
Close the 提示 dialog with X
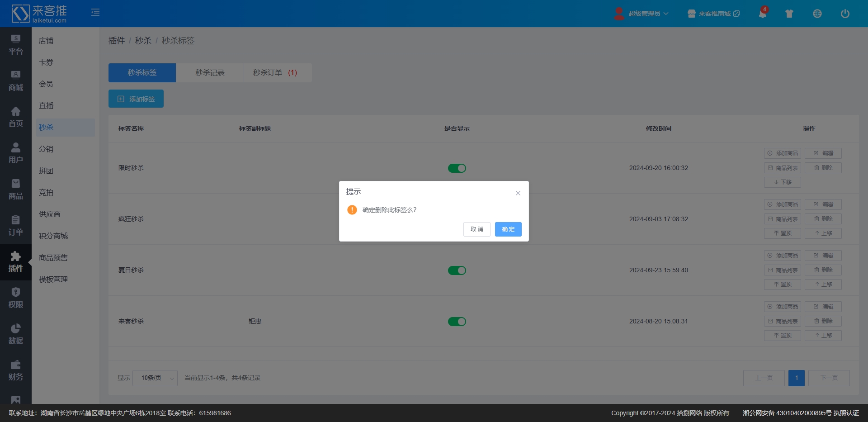pos(518,193)
